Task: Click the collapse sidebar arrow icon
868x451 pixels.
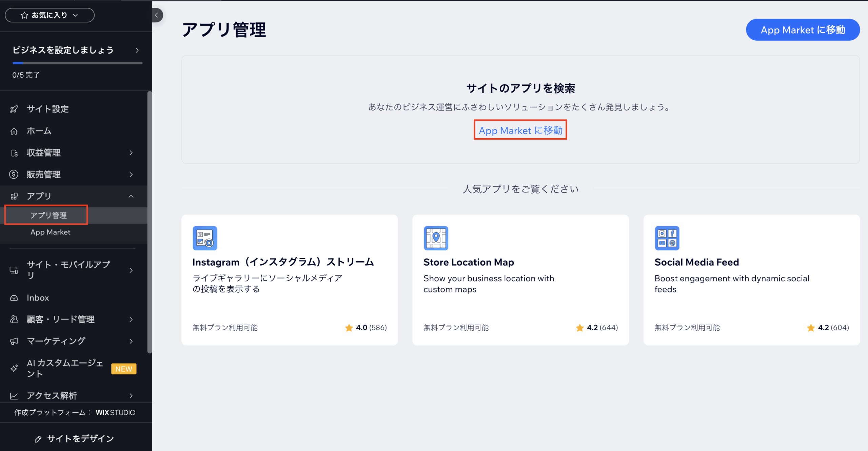Action: [157, 15]
